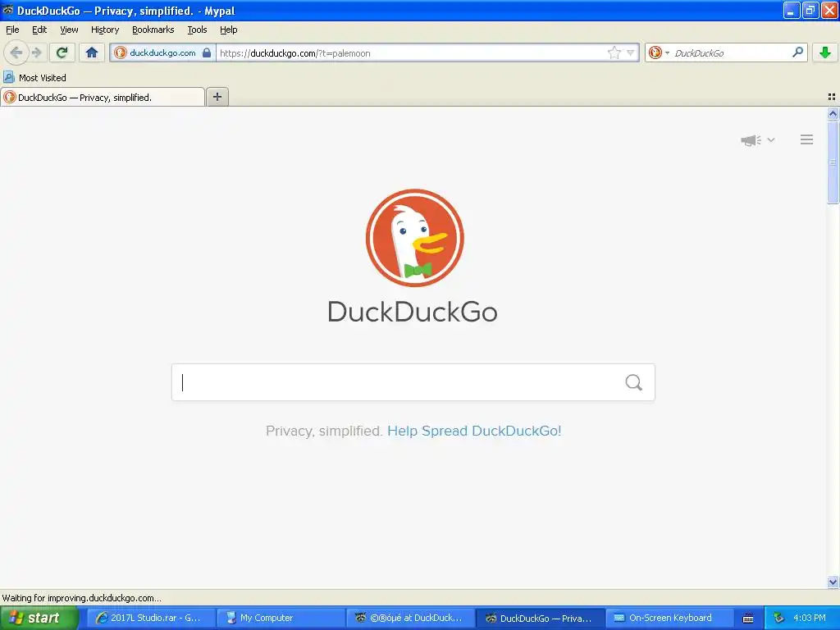Click the keyboard icon beside the system tray
The width and height of the screenshot is (840, 630).
(748, 619)
